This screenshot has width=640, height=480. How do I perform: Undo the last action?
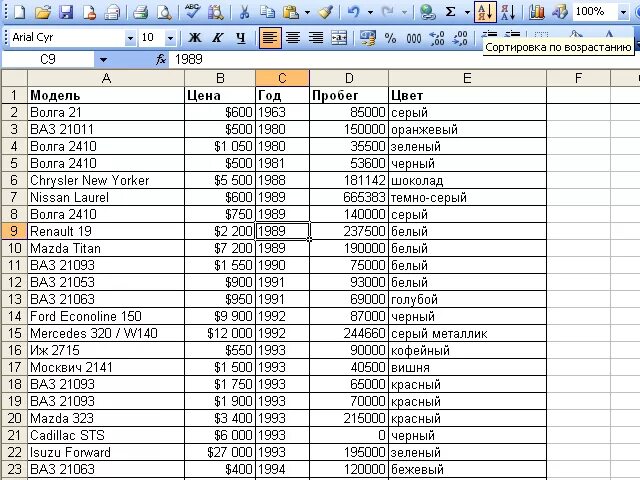(353, 12)
